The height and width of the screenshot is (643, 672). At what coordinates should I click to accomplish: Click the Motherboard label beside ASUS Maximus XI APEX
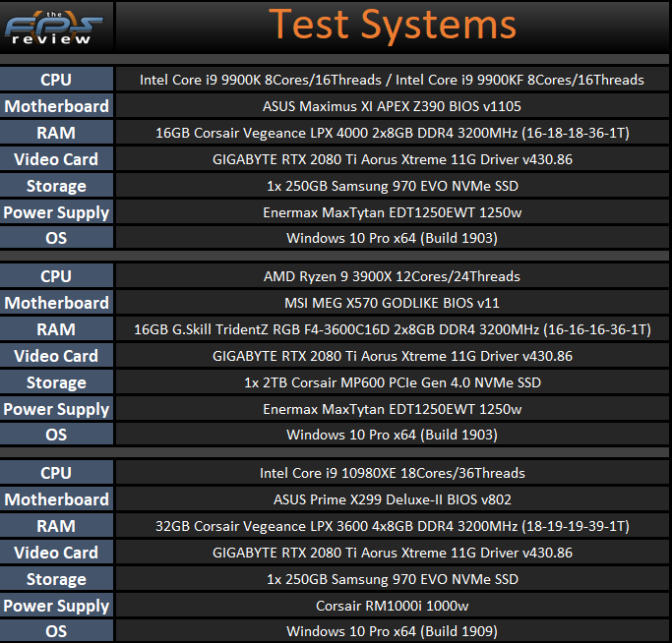(x=56, y=106)
